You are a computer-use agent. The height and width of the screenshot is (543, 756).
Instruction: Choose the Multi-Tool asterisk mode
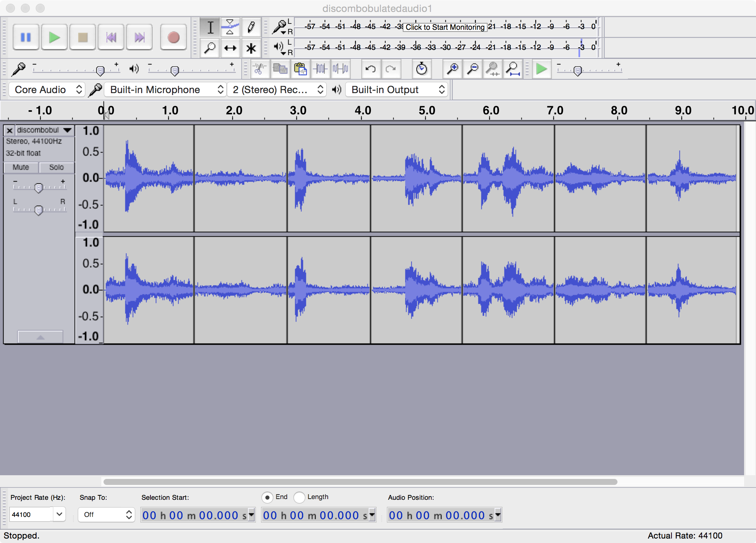coord(251,48)
